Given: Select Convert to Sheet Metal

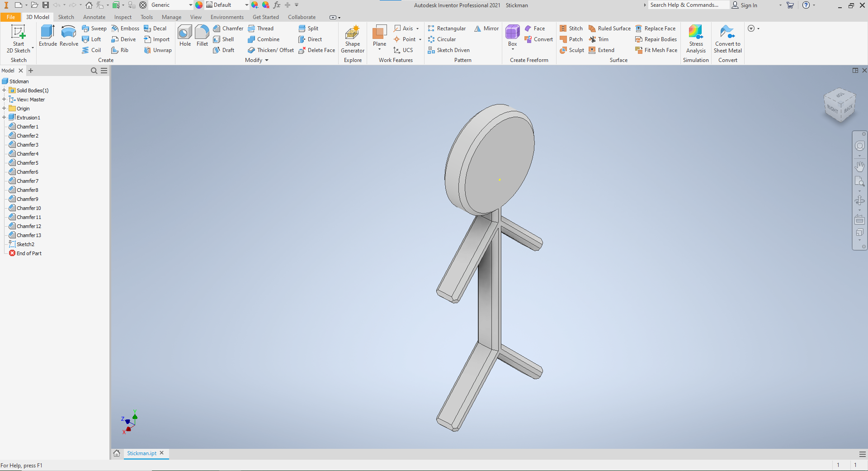Looking at the screenshot, I should (x=728, y=38).
